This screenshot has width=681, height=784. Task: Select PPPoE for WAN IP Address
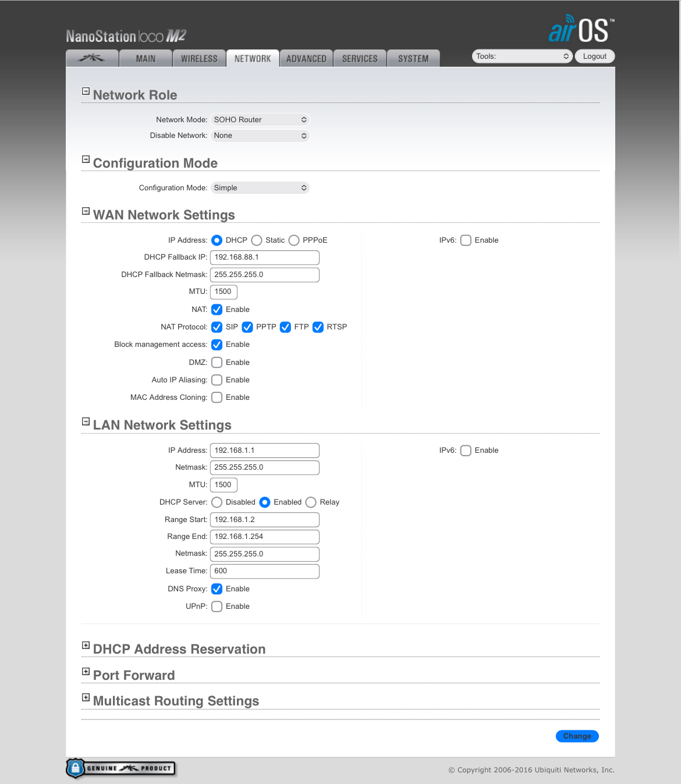point(294,240)
